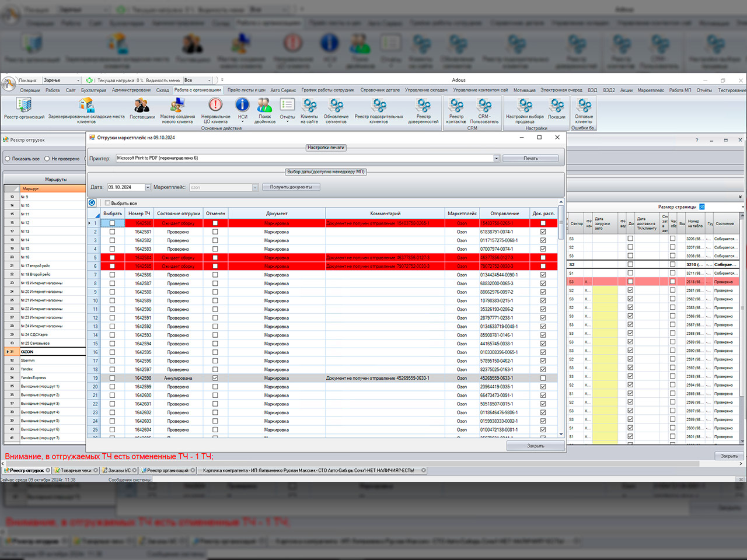Image resolution: width=747 pixels, height=560 pixels.
Task: Open the Поиск двойников icon
Action: click(264, 110)
